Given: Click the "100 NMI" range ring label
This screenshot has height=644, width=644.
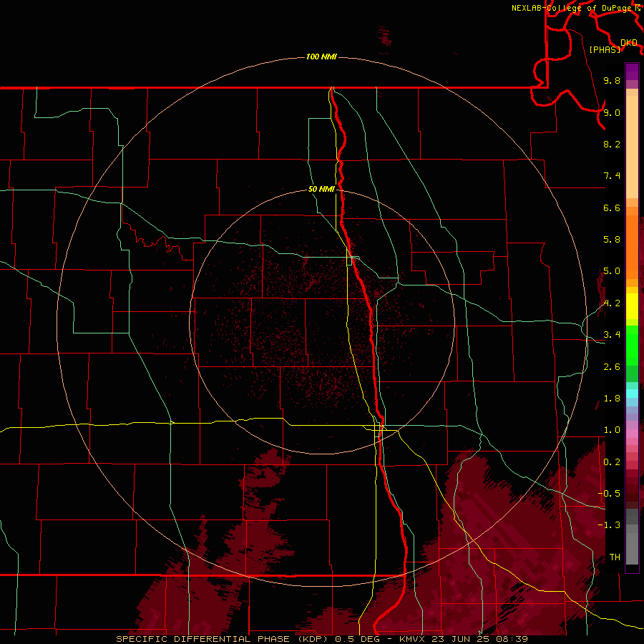Looking at the screenshot, I should [x=321, y=57].
